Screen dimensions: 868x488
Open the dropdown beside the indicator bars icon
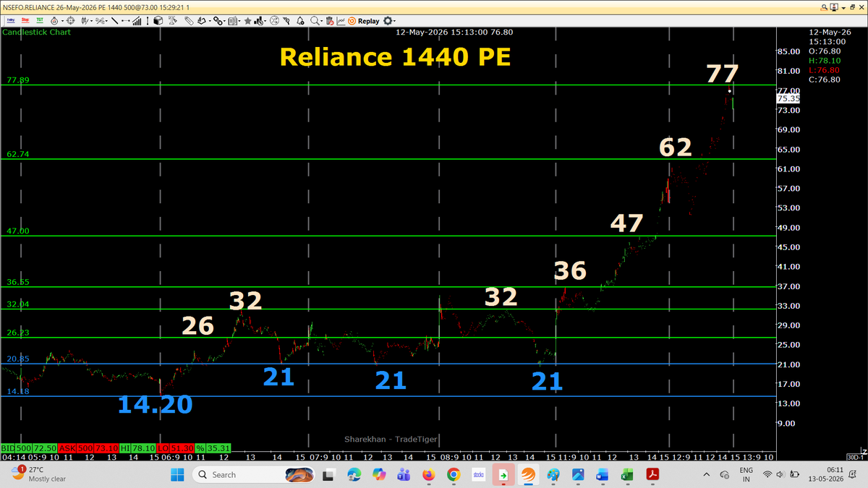point(265,22)
